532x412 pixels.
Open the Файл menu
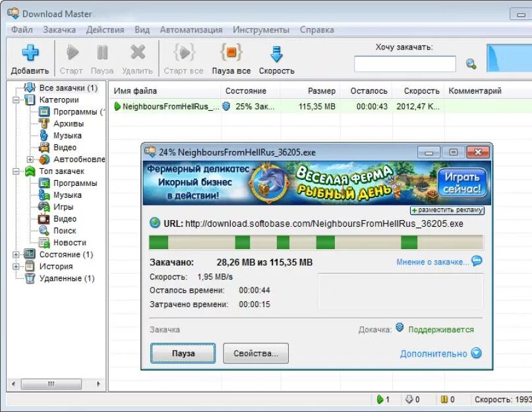[22, 30]
